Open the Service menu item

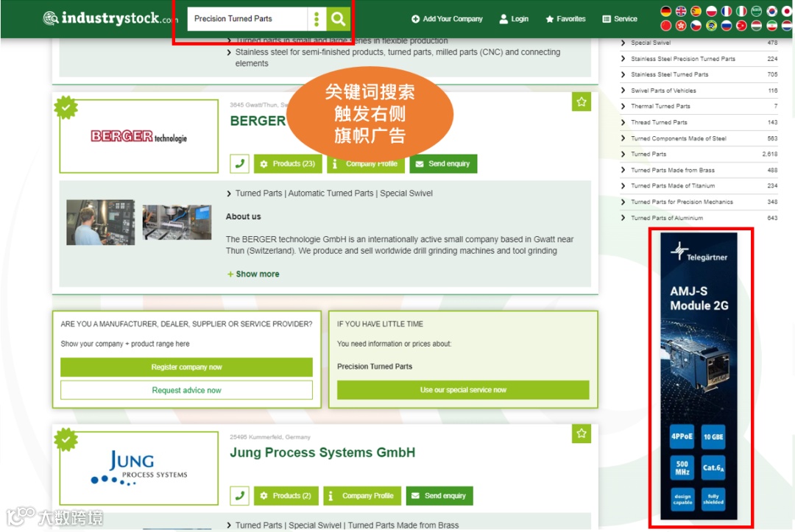[x=620, y=18]
